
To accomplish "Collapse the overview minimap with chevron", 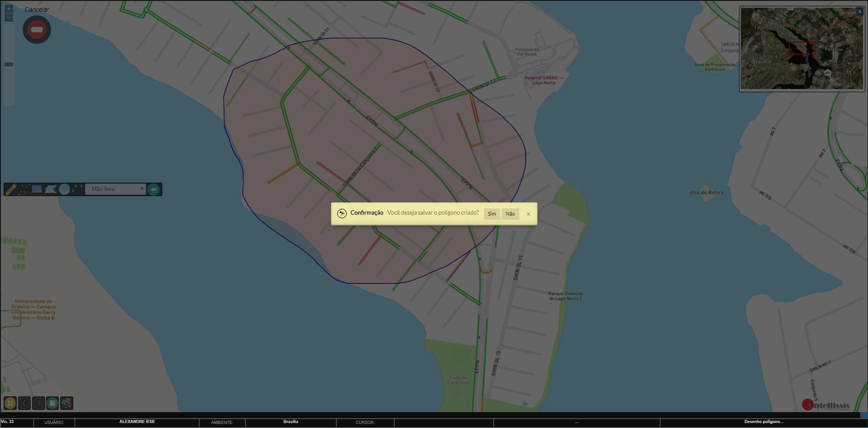I will point(859,12).
